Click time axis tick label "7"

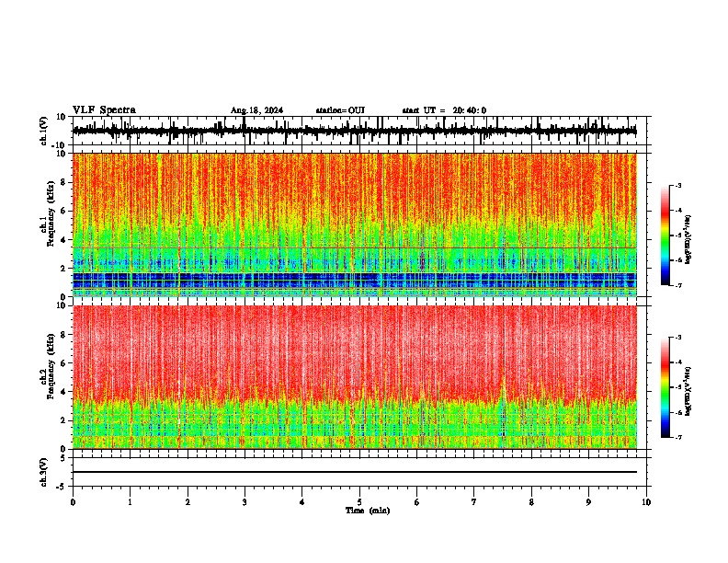pyautogui.click(x=474, y=502)
